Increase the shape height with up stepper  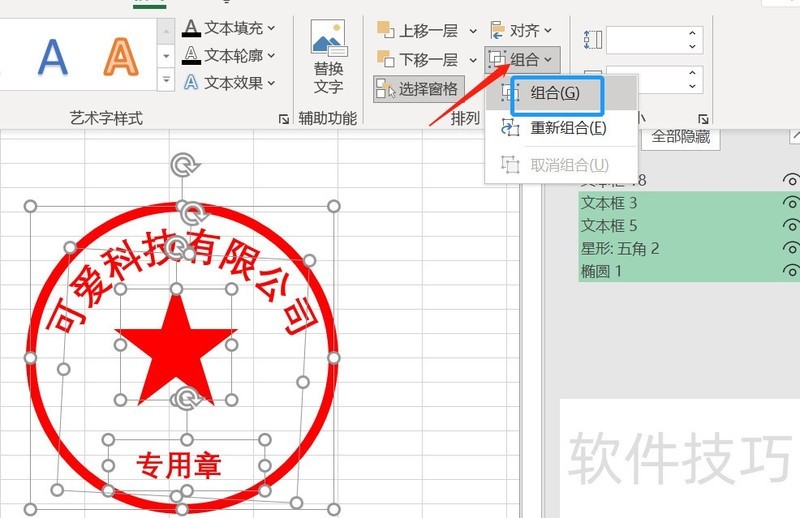pos(692,33)
